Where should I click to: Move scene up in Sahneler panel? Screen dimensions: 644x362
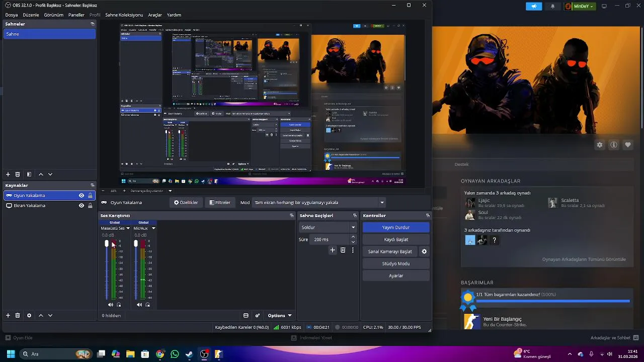tap(41, 174)
